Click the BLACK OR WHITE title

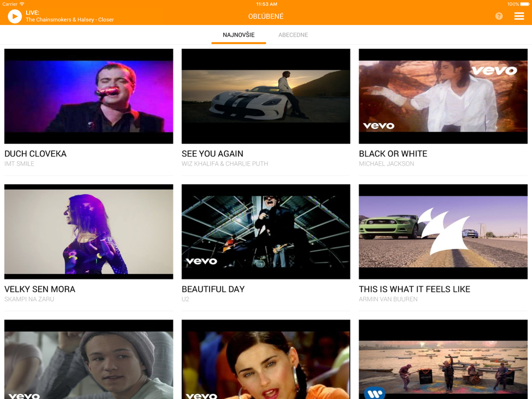tap(393, 154)
